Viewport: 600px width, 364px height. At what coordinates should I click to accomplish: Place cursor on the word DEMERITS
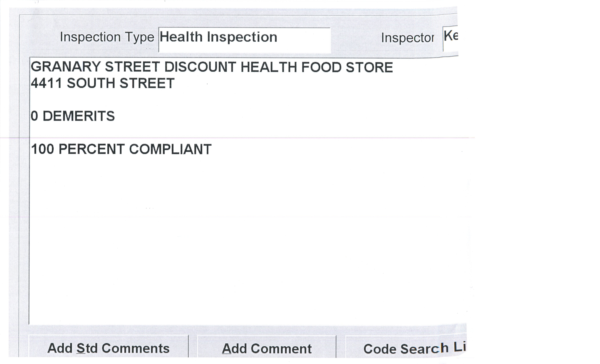coord(78,116)
